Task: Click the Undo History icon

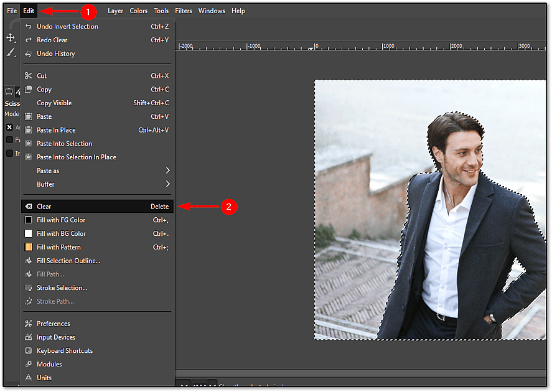Action: (29, 54)
